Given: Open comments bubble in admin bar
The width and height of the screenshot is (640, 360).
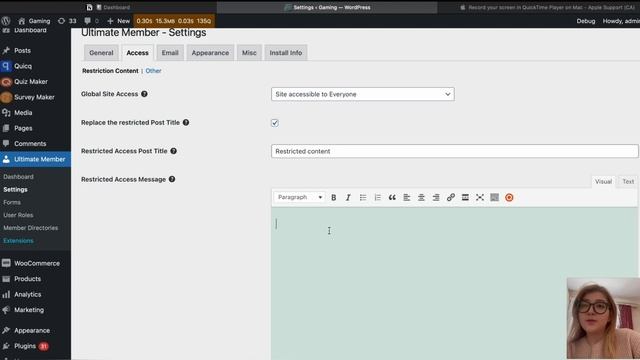Looking at the screenshot, I should point(91,21).
